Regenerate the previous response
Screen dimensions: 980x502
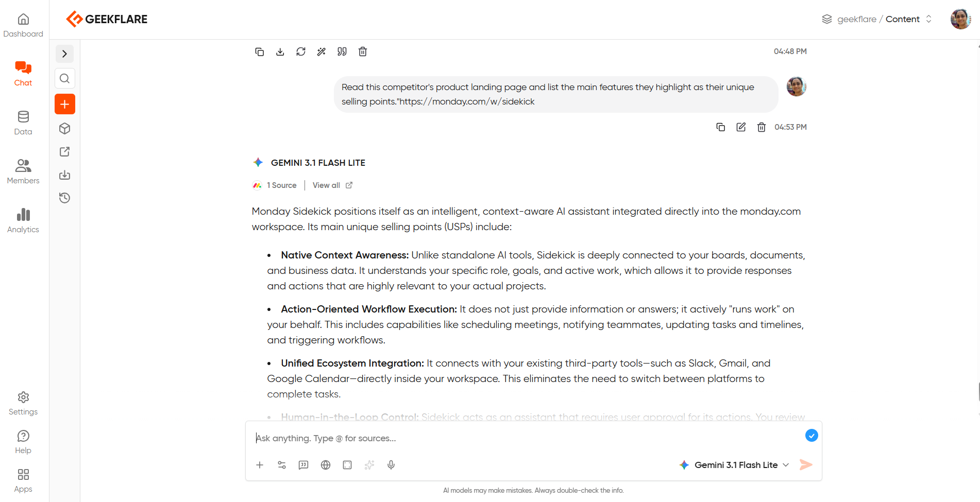[x=301, y=51]
